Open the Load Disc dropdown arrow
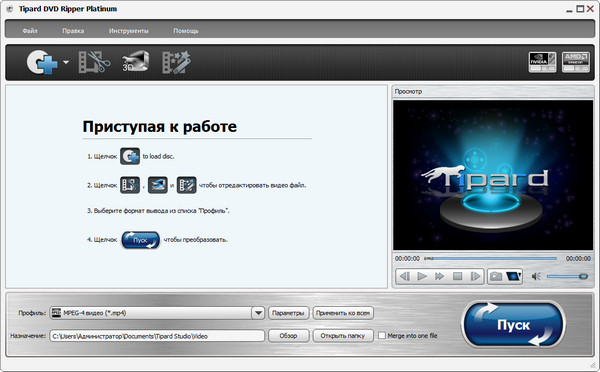 [x=66, y=62]
